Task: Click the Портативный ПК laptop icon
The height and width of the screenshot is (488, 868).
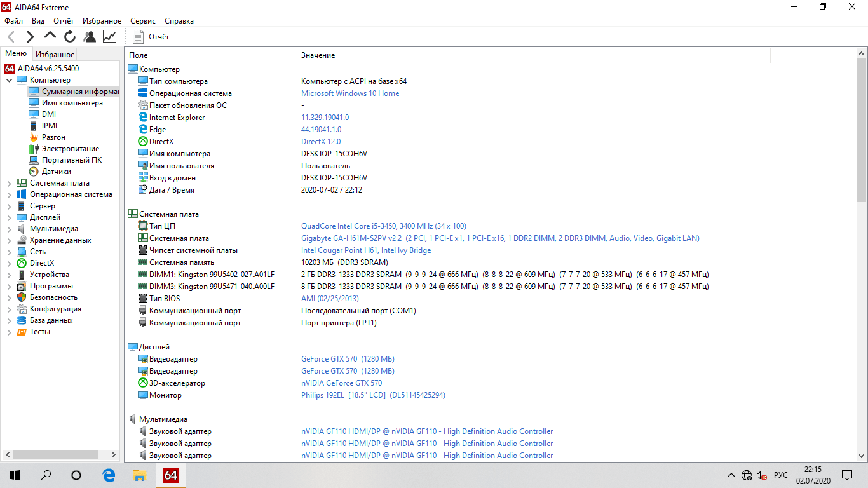Action: [x=34, y=160]
